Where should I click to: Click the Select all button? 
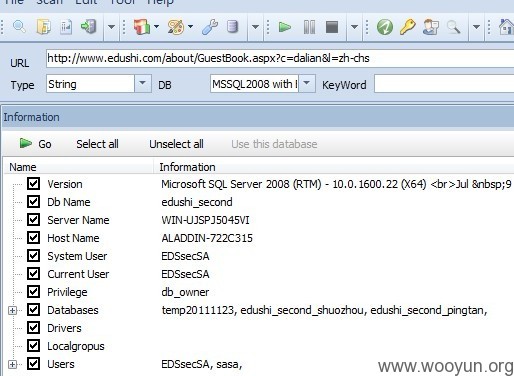97,144
